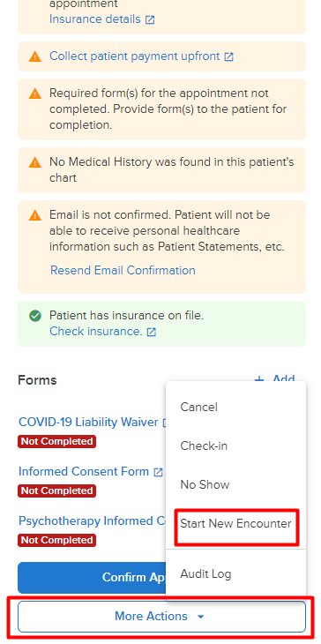Click Resend Email Confirmation link
The height and width of the screenshot is (644, 321).
point(123,270)
